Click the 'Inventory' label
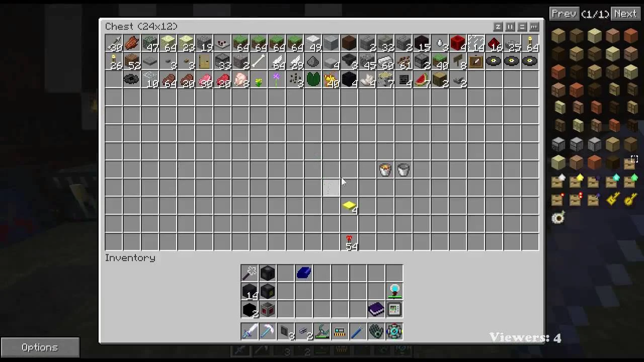The height and width of the screenshot is (362, 644). (130, 258)
